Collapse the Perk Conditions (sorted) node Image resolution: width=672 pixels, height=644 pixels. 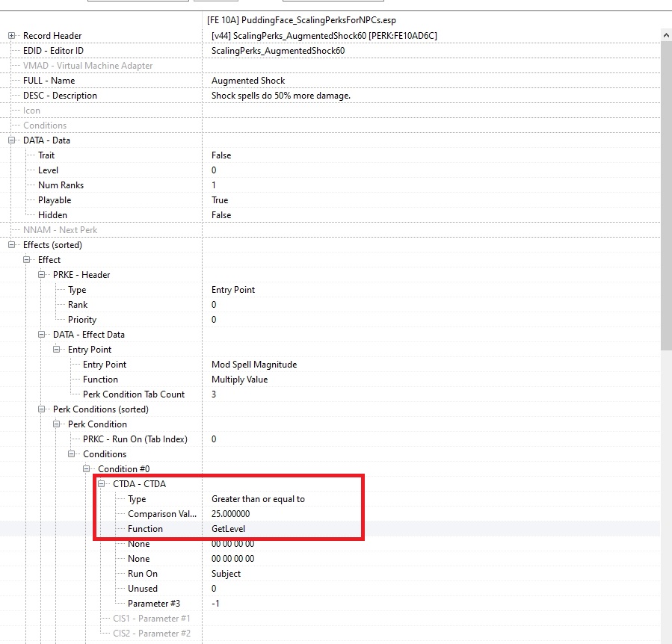click(42, 409)
